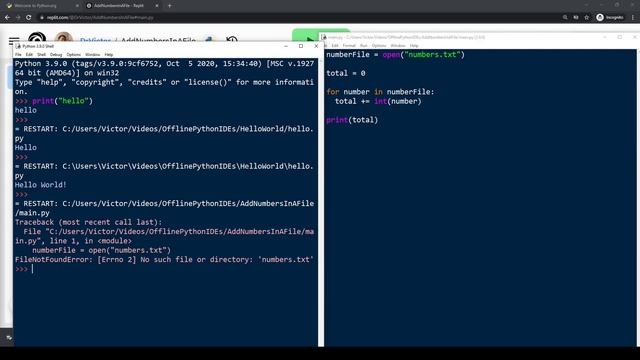Close the Welcome to Python.org tab
640x360 pixels.
(77, 6)
